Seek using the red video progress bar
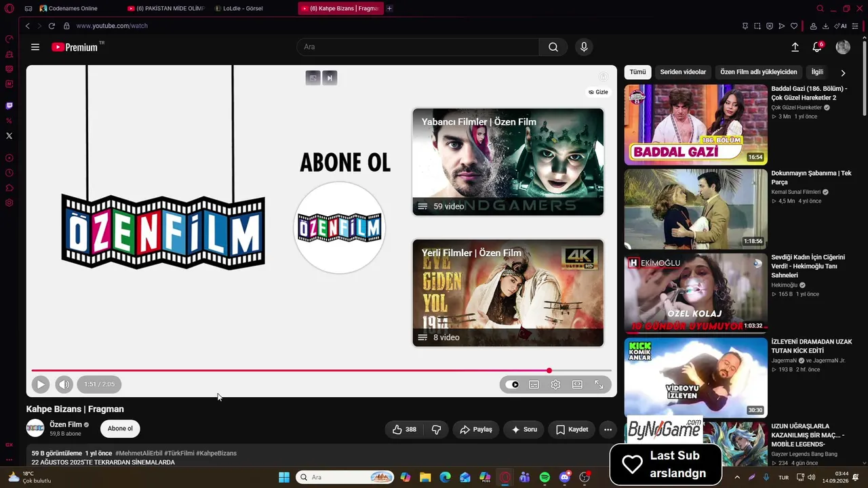 [321, 371]
